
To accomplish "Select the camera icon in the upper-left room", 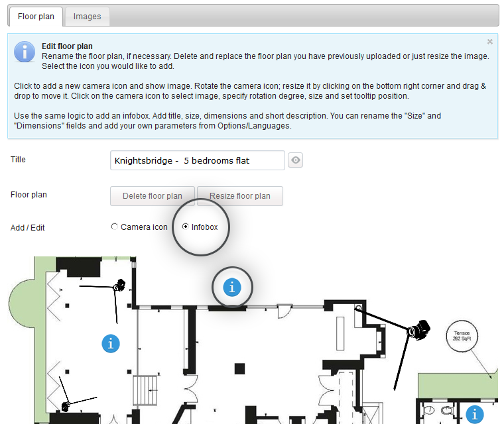I will (119, 286).
